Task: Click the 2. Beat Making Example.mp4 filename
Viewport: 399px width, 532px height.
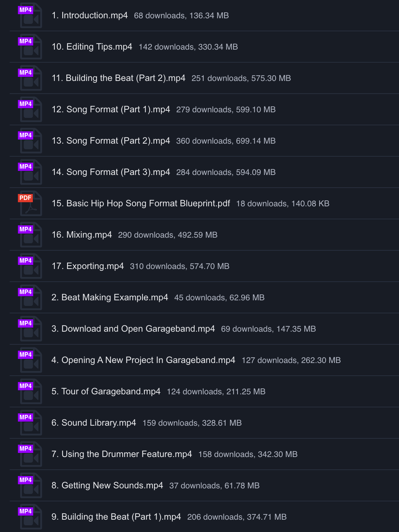Action: tap(110, 298)
